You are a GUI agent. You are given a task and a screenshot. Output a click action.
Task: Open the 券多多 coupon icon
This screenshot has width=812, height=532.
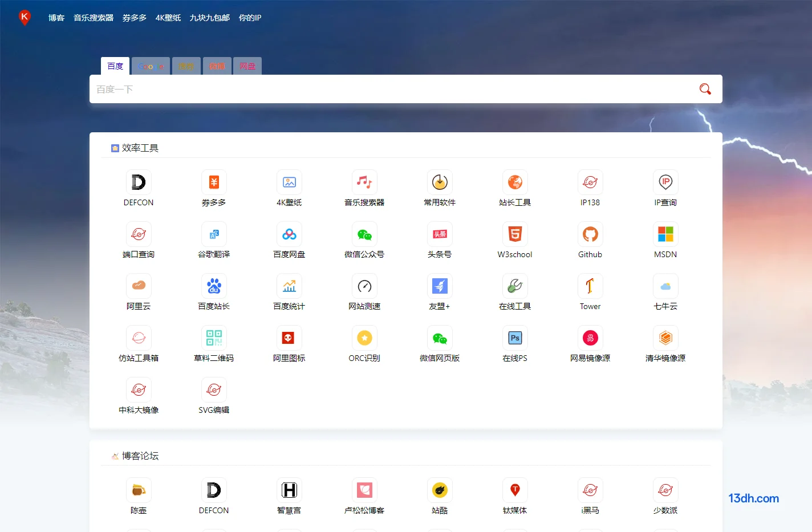point(214,182)
